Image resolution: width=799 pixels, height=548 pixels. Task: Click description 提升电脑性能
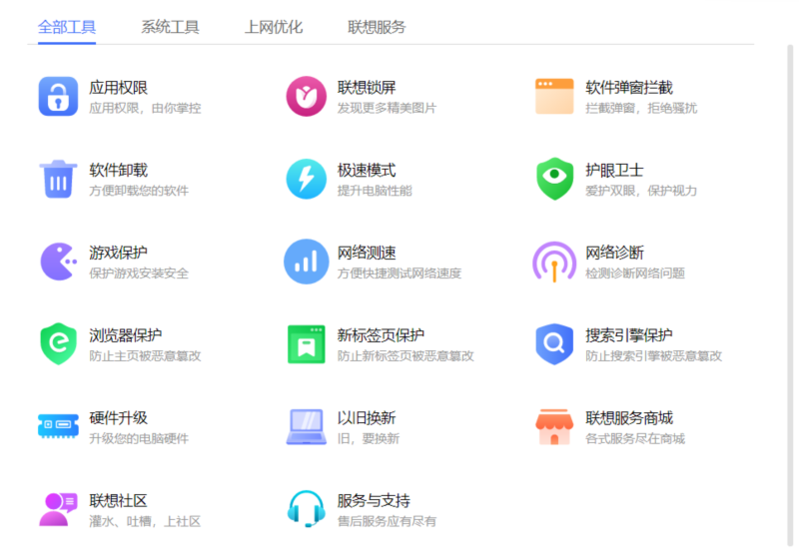(x=375, y=191)
